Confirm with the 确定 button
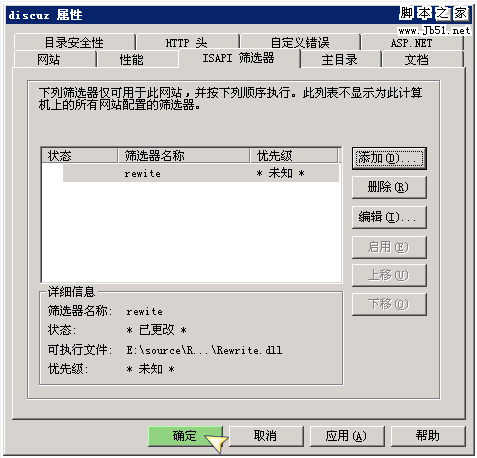The width and height of the screenshot is (477, 458). point(185,436)
